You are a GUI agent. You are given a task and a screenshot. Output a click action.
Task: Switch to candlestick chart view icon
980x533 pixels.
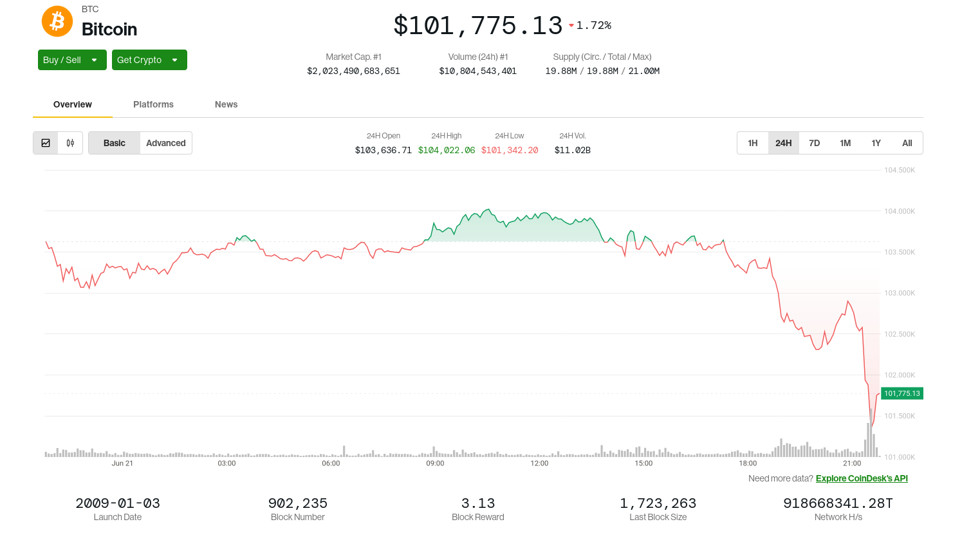click(70, 143)
